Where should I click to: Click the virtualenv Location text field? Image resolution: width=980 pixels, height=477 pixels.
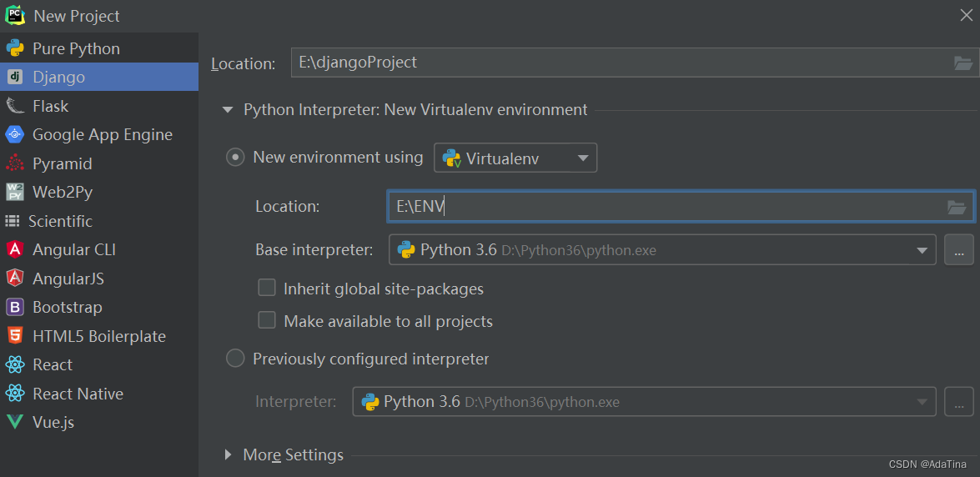pyautogui.click(x=667, y=207)
